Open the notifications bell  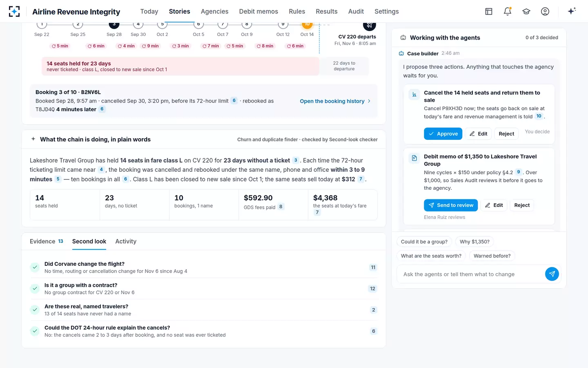coord(508,11)
